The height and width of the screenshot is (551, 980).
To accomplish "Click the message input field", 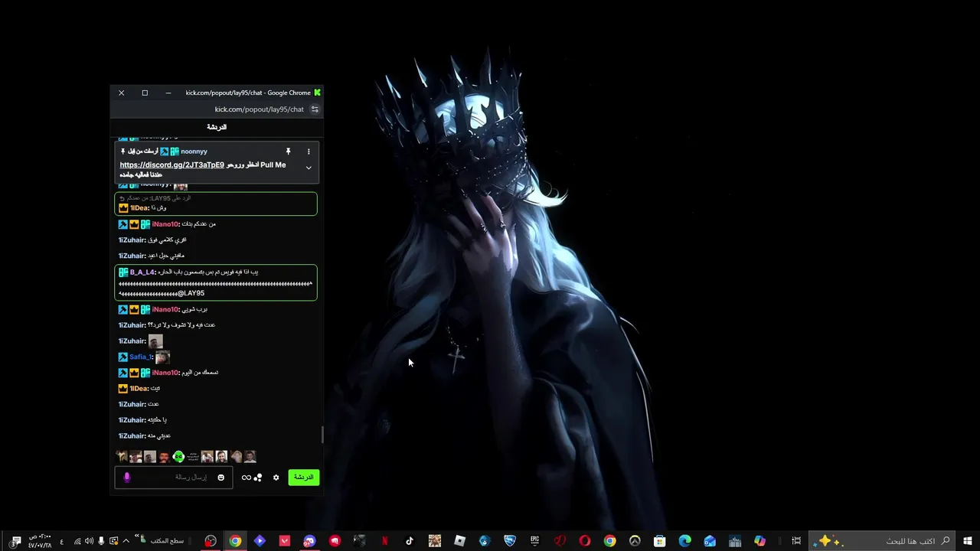I will point(174,478).
